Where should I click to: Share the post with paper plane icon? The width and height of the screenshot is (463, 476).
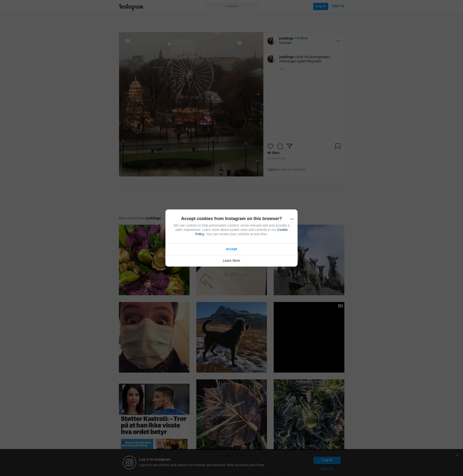(x=289, y=146)
